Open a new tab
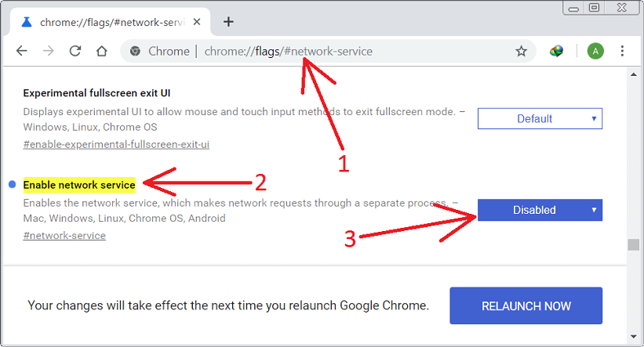This screenshot has height=347, width=644. [228, 22]
